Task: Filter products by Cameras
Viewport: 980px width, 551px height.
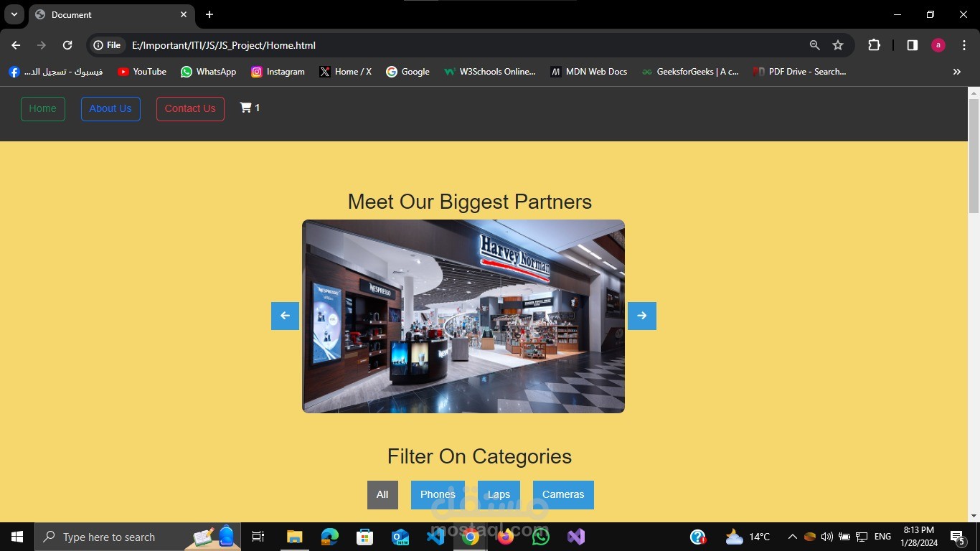Action: [x=563, y=495]
